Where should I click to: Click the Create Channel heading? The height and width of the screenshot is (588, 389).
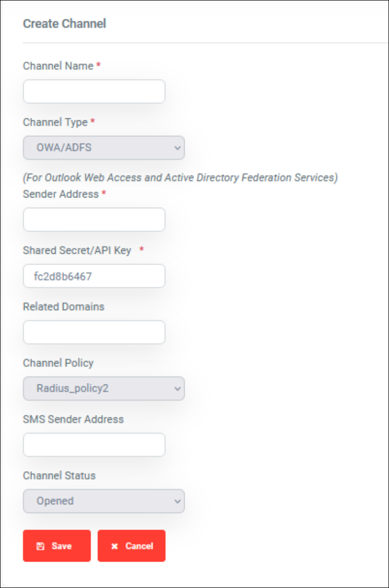tap(64, 24)
